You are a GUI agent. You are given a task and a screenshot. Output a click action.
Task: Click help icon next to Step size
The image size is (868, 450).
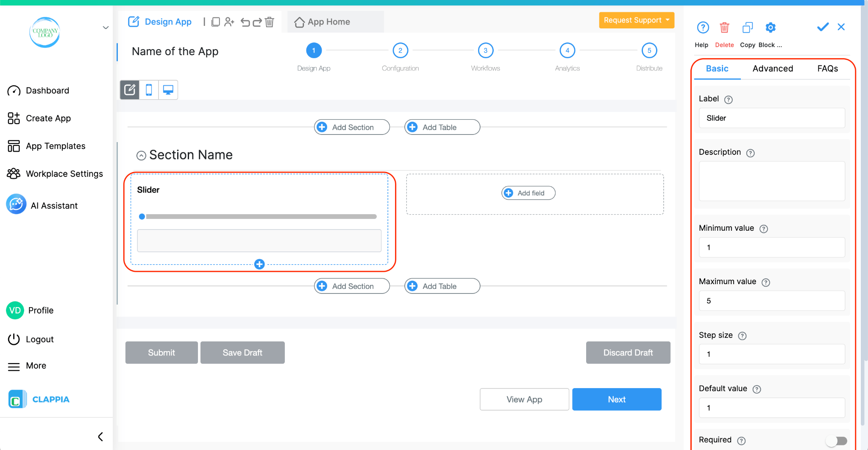(742, 336)
